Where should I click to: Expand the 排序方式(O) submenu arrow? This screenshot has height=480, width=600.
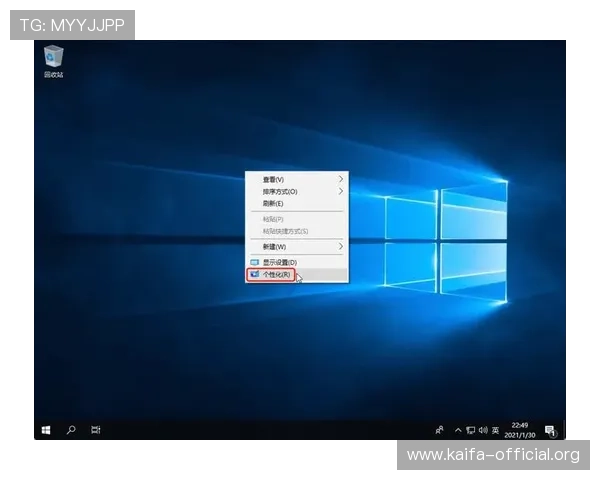[x=341, y=191]
